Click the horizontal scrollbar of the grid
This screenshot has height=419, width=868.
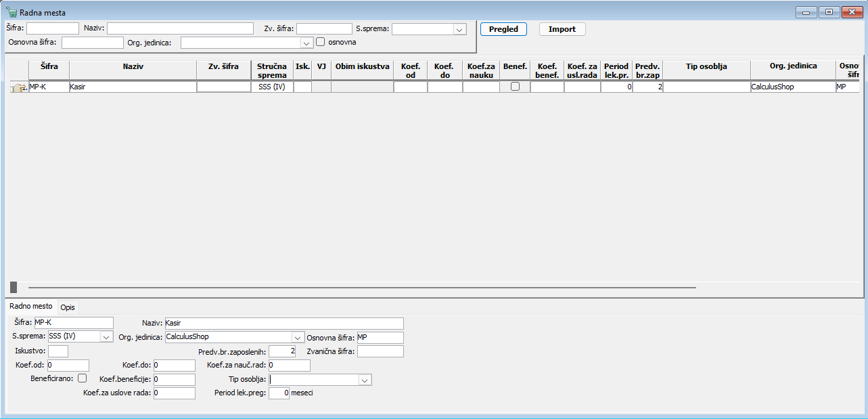pyautogui.click(x=362, y=287)
